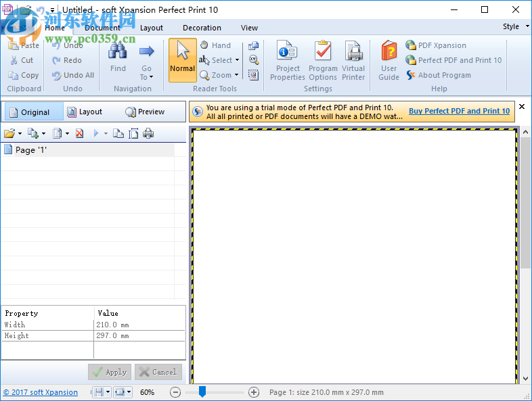
Task: Select the Layout view tab in left panel
Action: point(85,112)
